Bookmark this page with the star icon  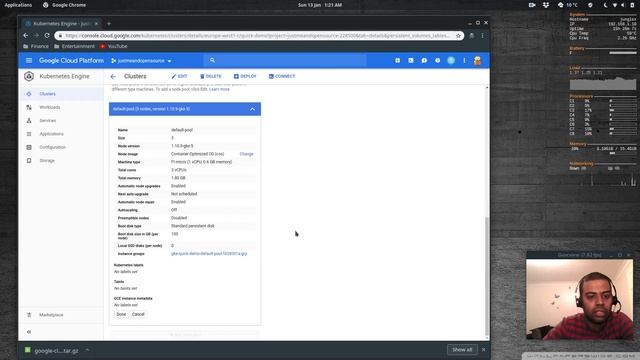(x=458, y=36)
